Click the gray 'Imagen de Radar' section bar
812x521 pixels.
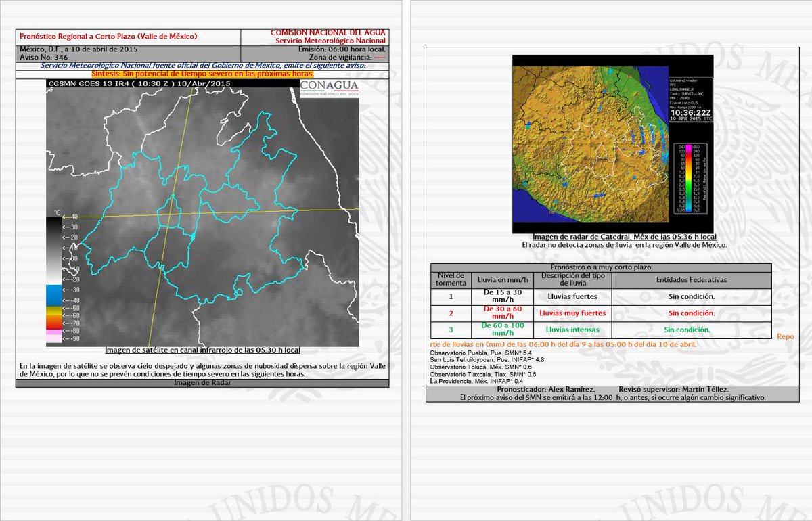click(202, 383)
